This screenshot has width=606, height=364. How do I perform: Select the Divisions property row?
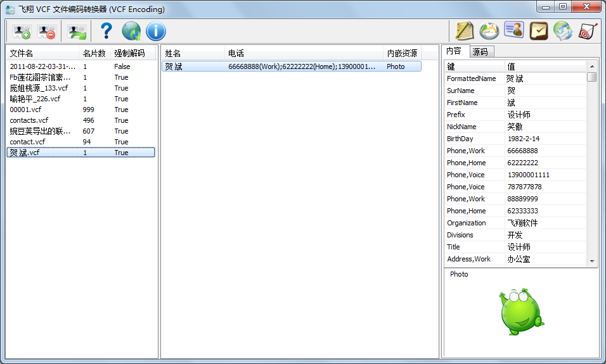click(515, 235)
